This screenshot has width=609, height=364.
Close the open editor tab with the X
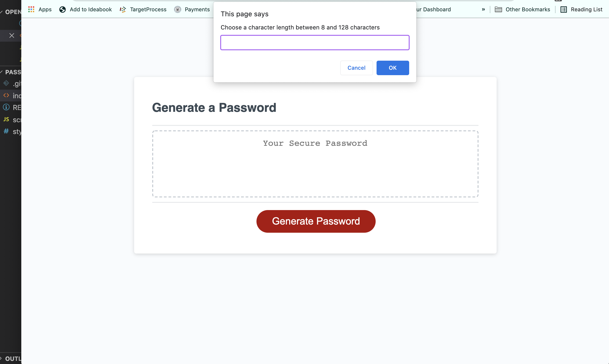click(x=12, y=36)
